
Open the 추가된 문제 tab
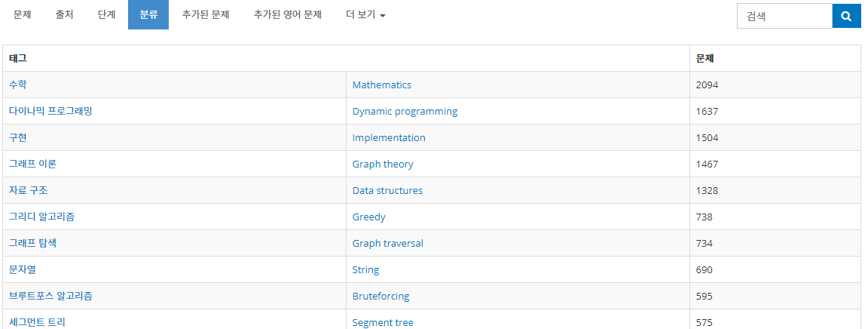[x=206, y=15]
